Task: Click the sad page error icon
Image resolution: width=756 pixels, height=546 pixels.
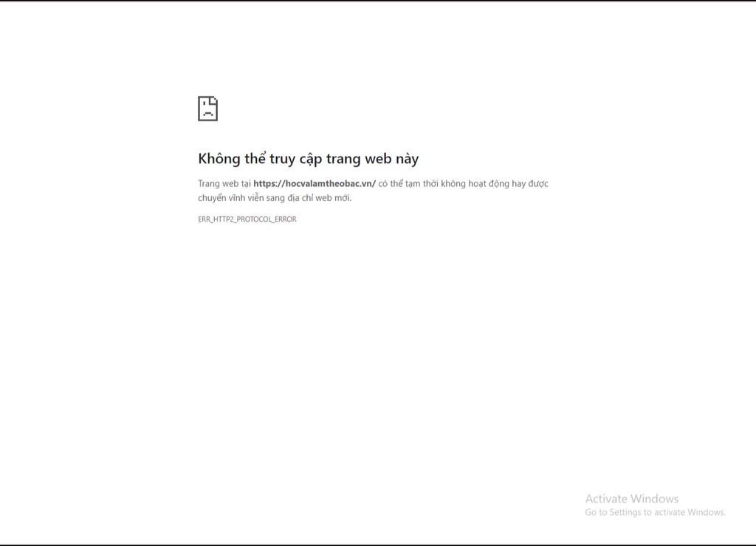Action: (207, 109)
